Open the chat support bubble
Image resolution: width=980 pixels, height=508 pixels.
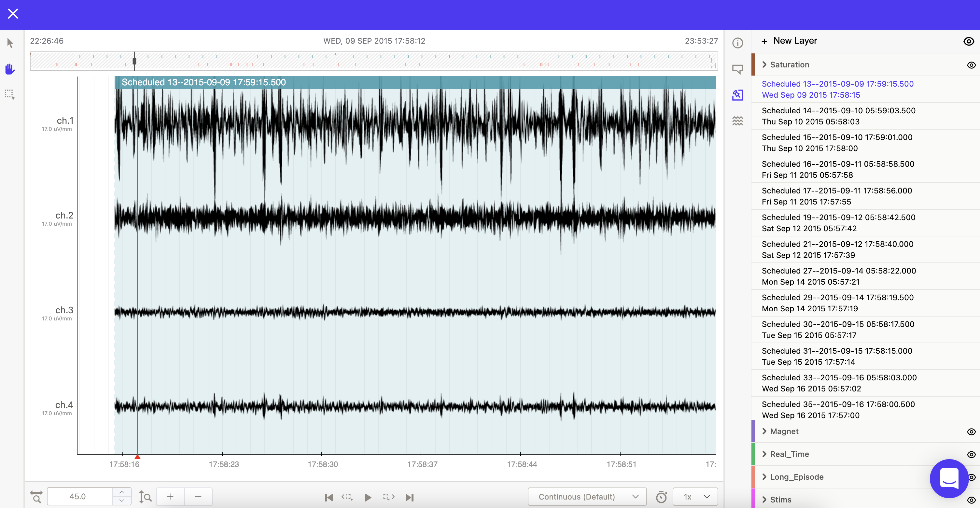[x=949, y=478]
